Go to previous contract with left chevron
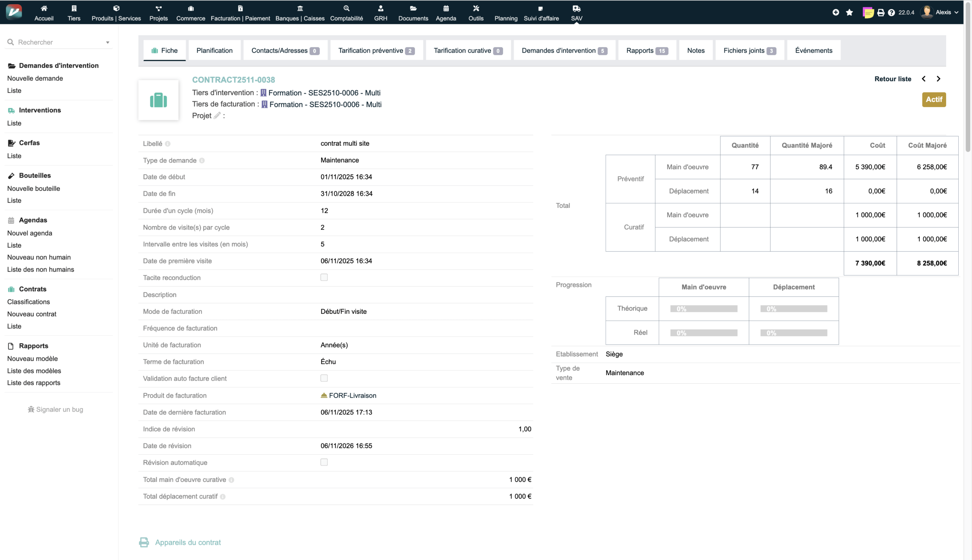The height and width of the screenshot is (560, 972). click(x=923, y=79)
